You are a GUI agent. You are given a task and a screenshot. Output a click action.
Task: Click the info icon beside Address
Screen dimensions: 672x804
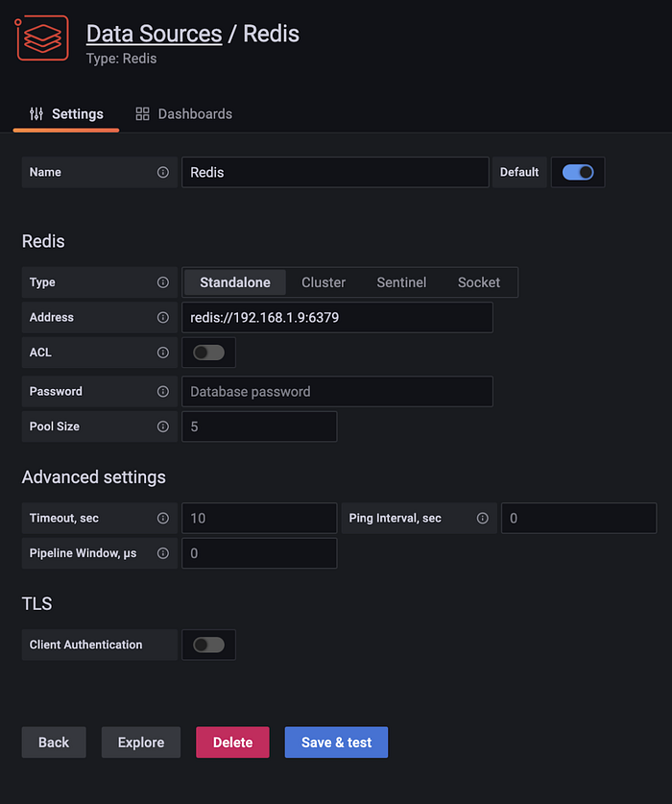tap(163, 317)
